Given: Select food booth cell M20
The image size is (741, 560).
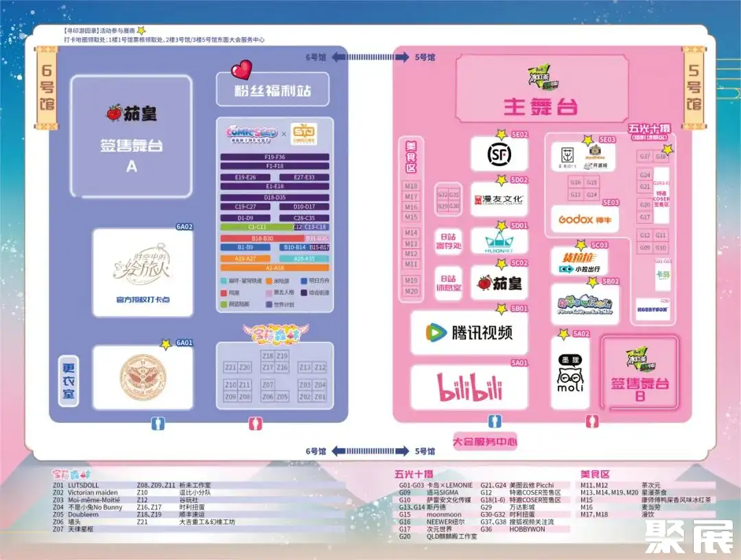Looking at the screenshot, I should [411, 292].
